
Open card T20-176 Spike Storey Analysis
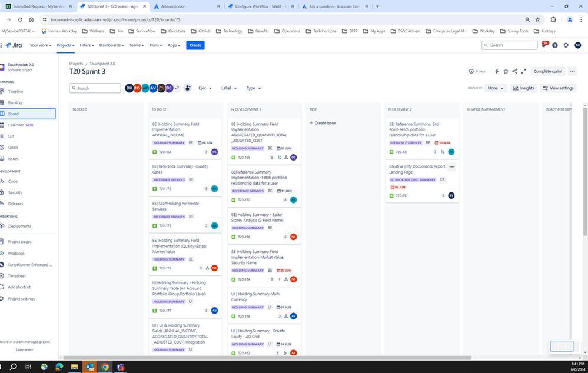click(264, 226)
